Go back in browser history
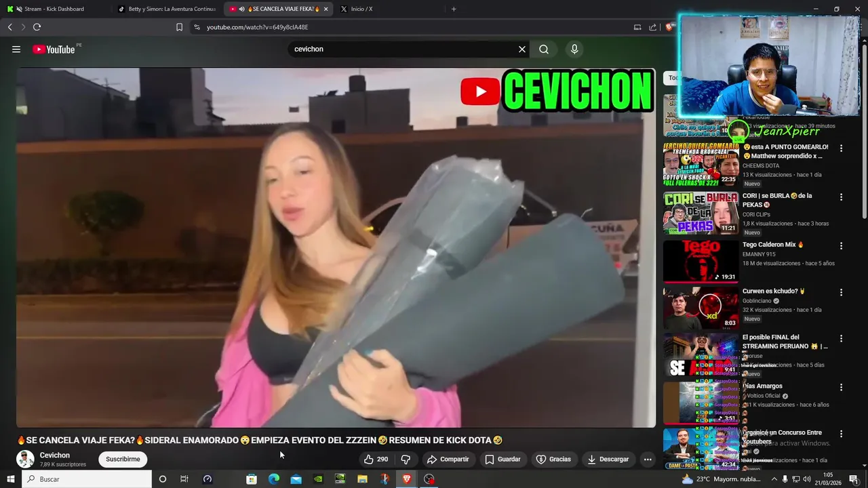Viewport: 868px width, 488px height. click(10, 27)
